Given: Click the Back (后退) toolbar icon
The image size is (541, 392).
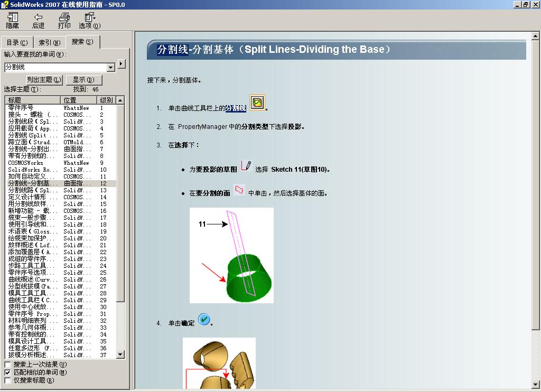Looking at the screenshot, I should [x=38, y=21].
